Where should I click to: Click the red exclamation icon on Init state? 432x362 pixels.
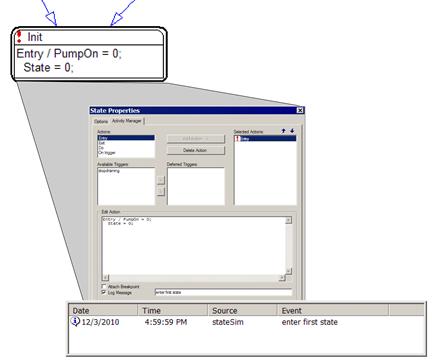(19, 37)
